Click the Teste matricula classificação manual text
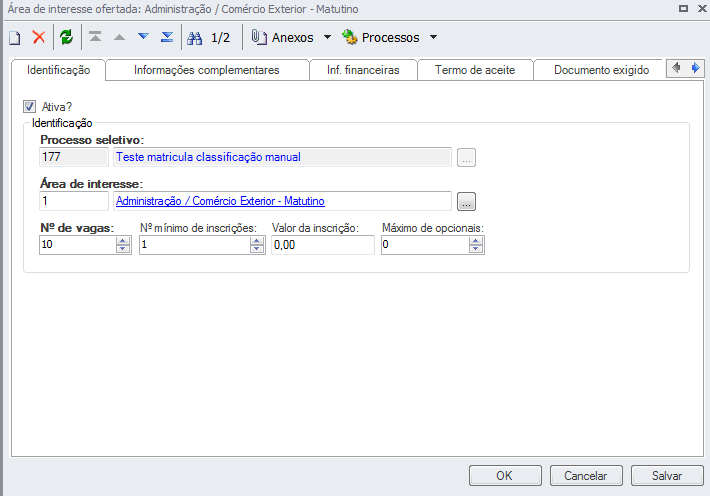The height and width of the screenshot is (496, 710). (x=208, y=157)
